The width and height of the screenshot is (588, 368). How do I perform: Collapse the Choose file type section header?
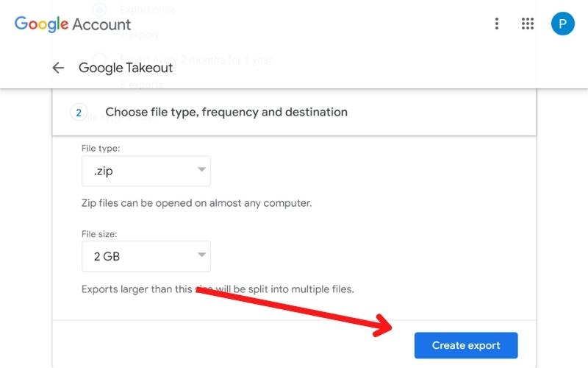click(226, 113)
